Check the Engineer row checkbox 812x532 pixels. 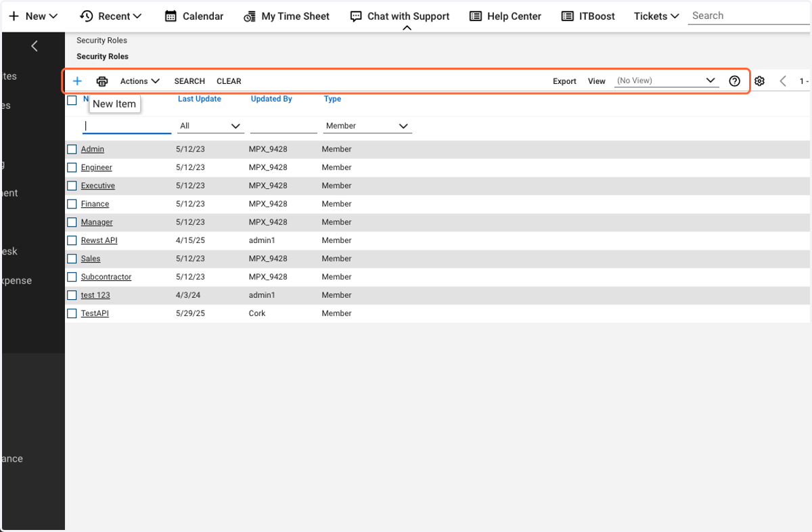click(x=72, y=167)
